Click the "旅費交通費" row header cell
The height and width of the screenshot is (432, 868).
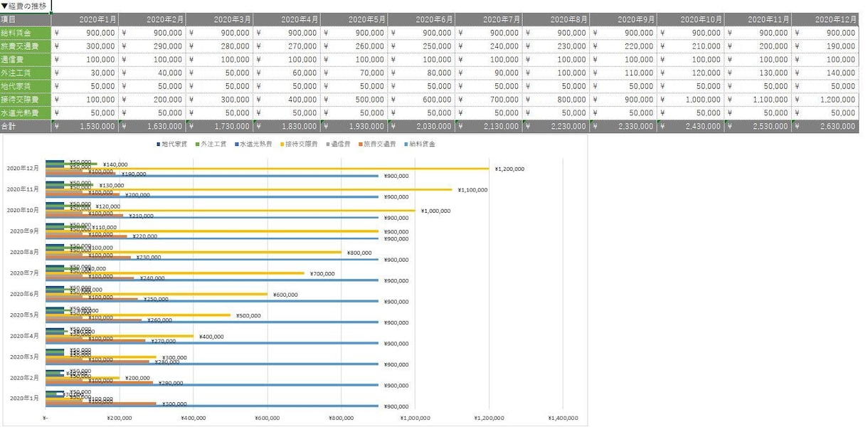26,46
